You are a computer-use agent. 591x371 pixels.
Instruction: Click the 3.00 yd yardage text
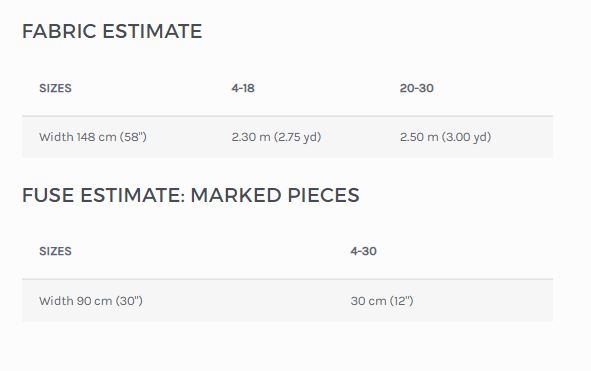point(467,137)
